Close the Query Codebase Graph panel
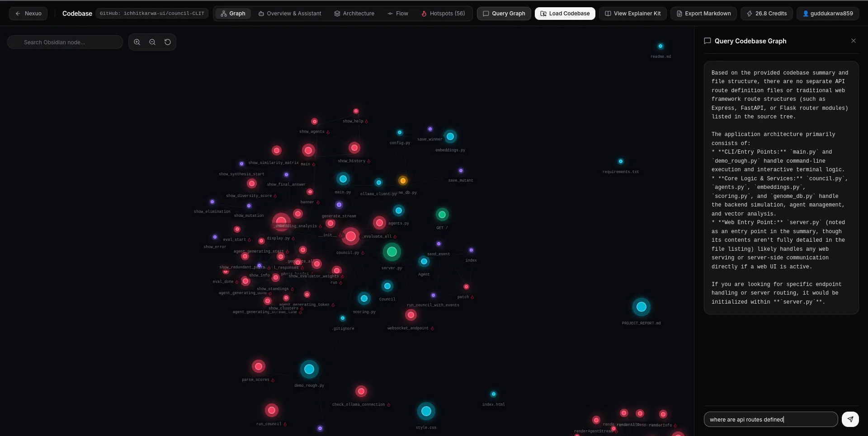 pos(854,41)
